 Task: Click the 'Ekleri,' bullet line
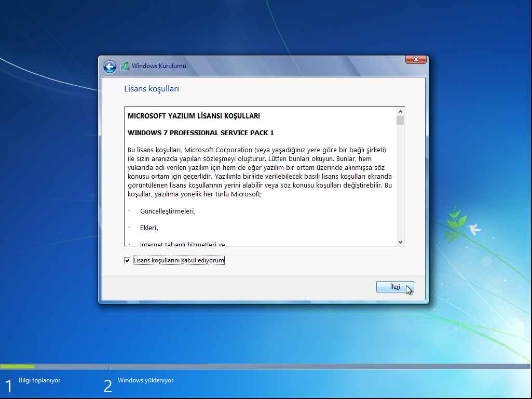[149, 228]
